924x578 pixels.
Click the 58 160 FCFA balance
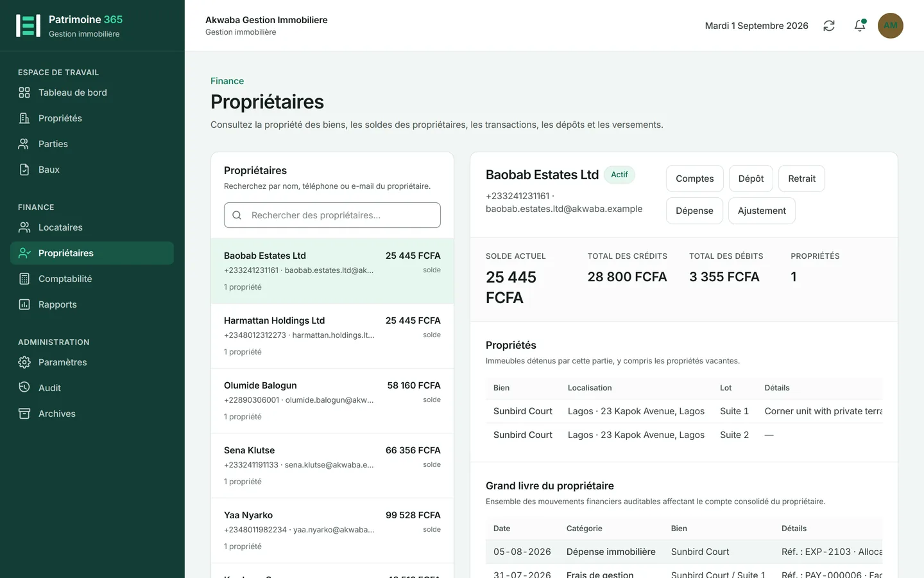(x=414, y=385)
